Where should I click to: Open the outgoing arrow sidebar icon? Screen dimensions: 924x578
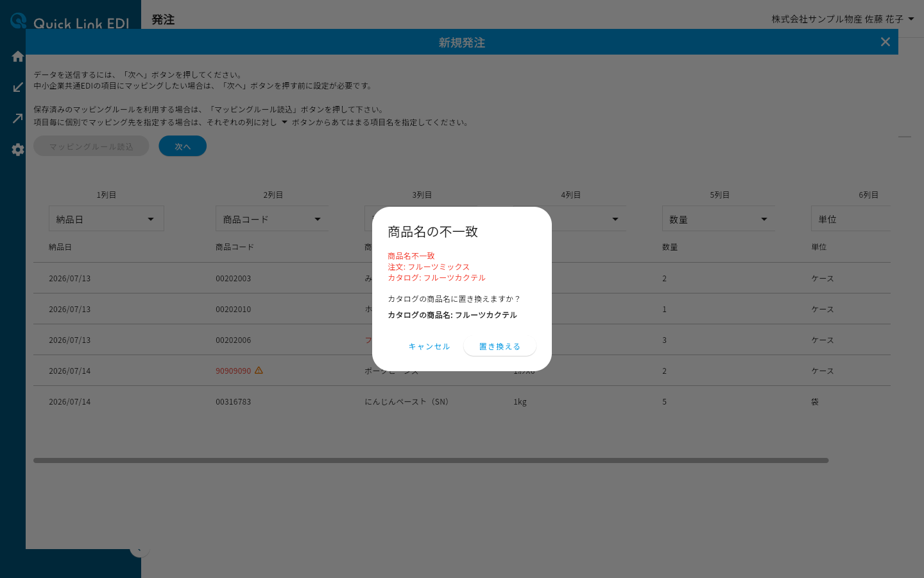pyautogui.click(x=18, y=118)
